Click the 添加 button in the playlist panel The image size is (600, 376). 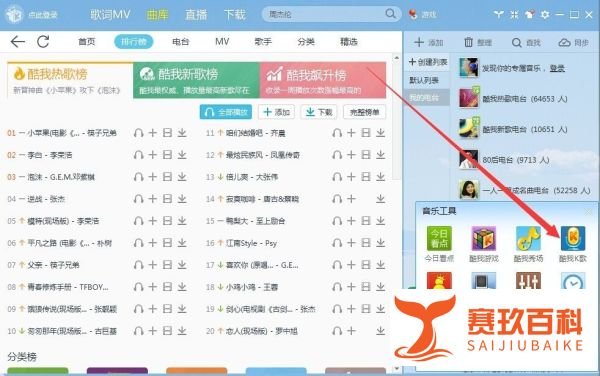point(429,42)
